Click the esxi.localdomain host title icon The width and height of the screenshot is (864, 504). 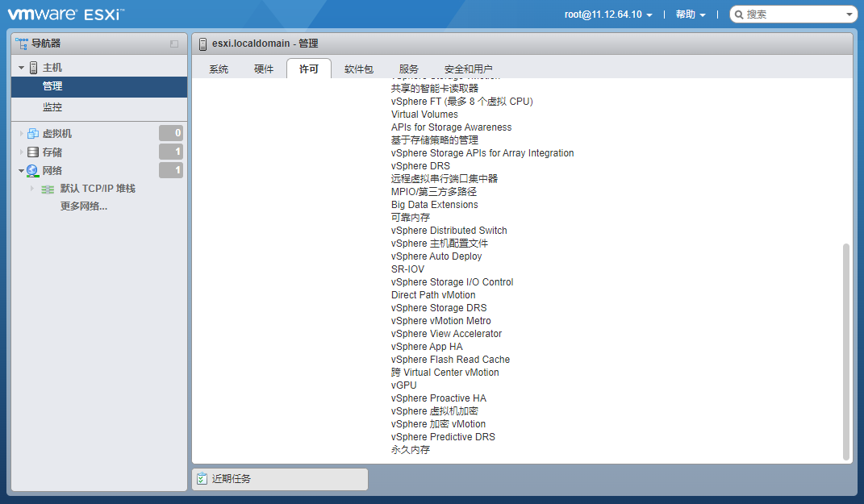point(202,44)
